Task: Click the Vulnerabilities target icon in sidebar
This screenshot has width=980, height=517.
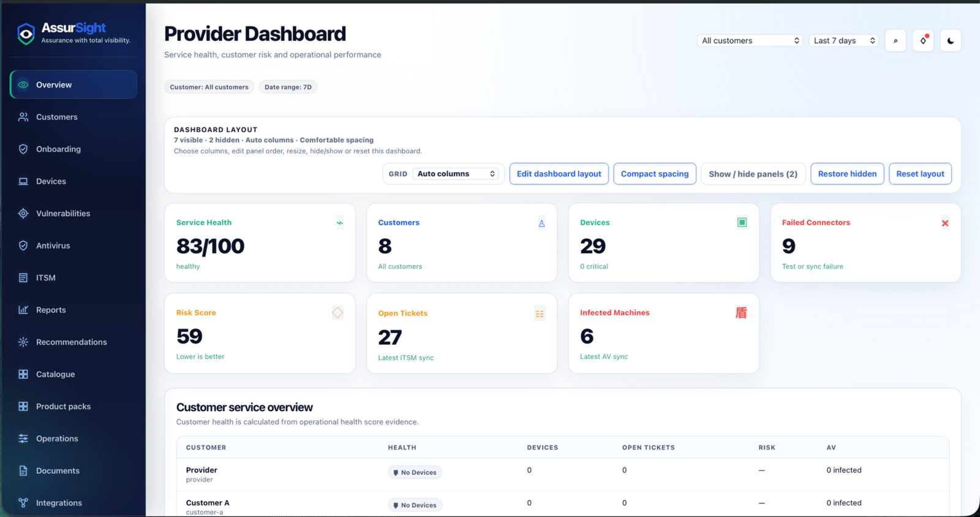Action: coord(23,213)
